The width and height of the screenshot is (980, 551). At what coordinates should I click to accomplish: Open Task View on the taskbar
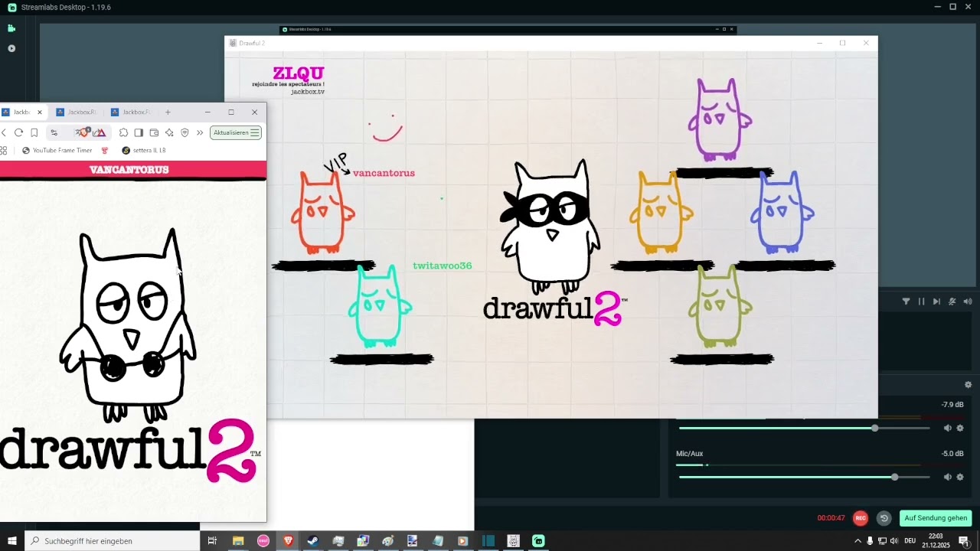click(214, 541)
